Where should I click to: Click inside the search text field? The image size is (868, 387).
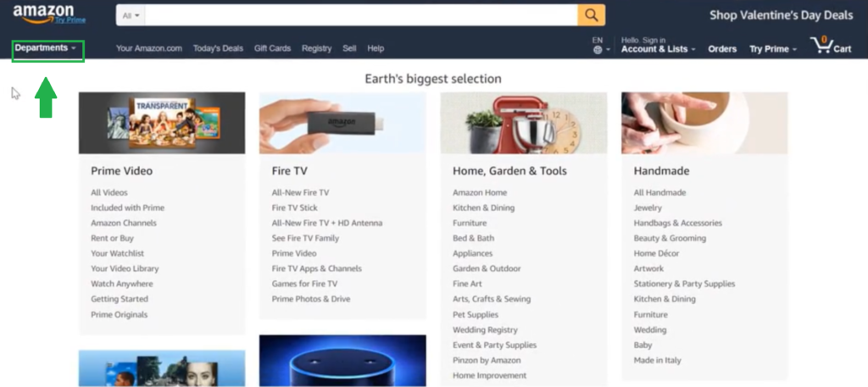(x=361, y=15)
